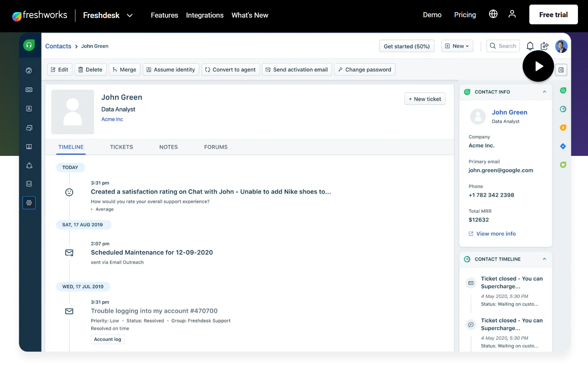
Task: Click the Merge toolbar button
Action: pos(124,70)
